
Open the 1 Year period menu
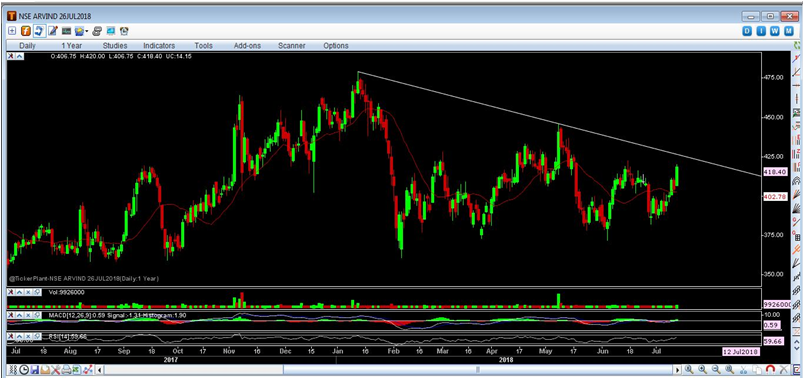72,46
